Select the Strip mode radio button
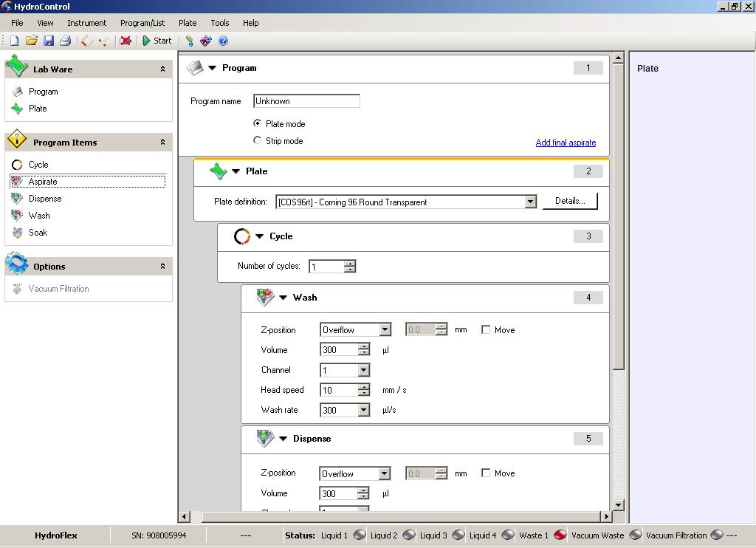The height and width of the screenshot is (548, 756). tap(258, 140)
